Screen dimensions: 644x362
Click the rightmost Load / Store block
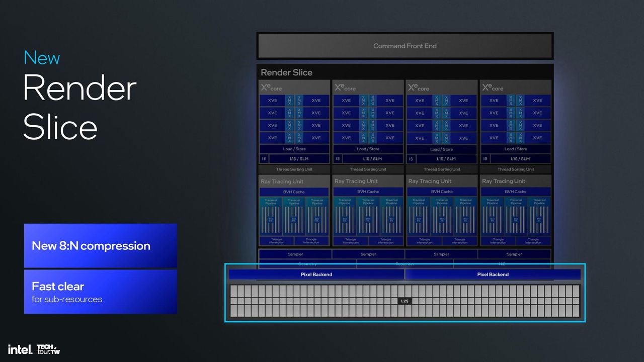[x=516, y=149]
